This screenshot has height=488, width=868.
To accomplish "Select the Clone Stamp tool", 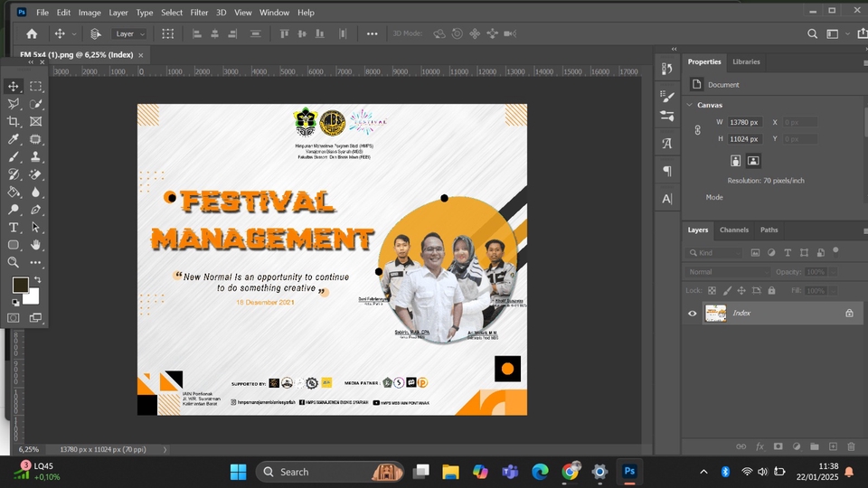I will tap(35, 156).
